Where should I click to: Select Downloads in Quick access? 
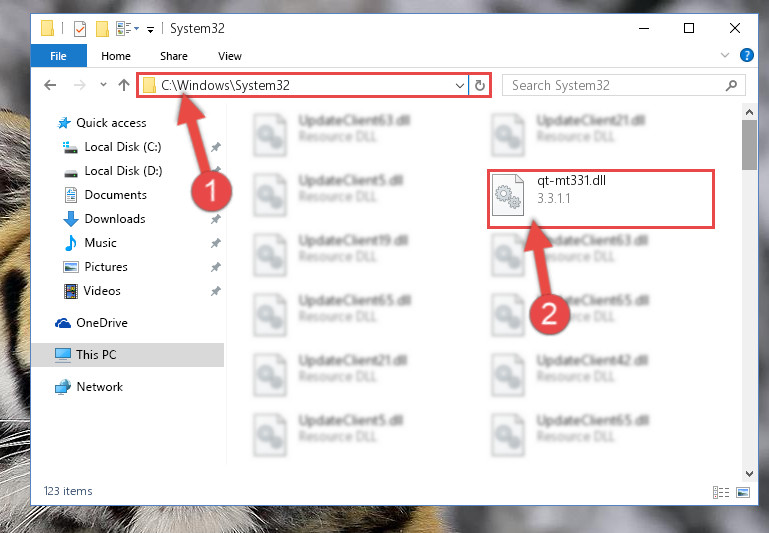pyautogui.click(x=115, y=219)
